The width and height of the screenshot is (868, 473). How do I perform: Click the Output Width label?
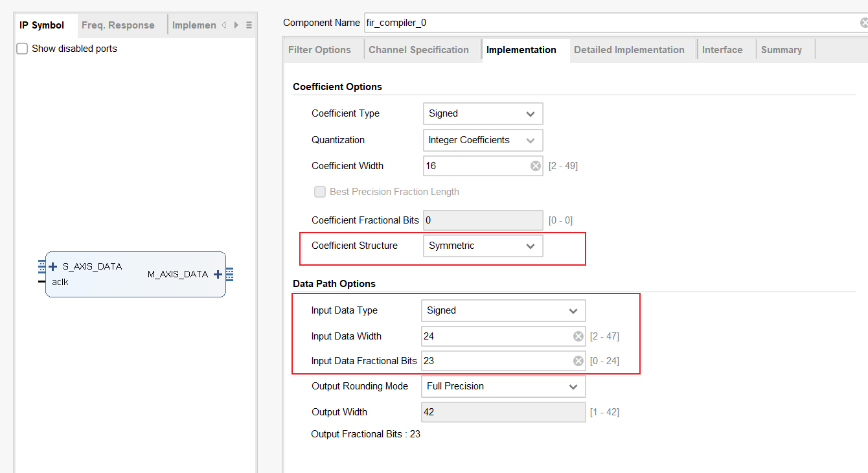(339, 412)
